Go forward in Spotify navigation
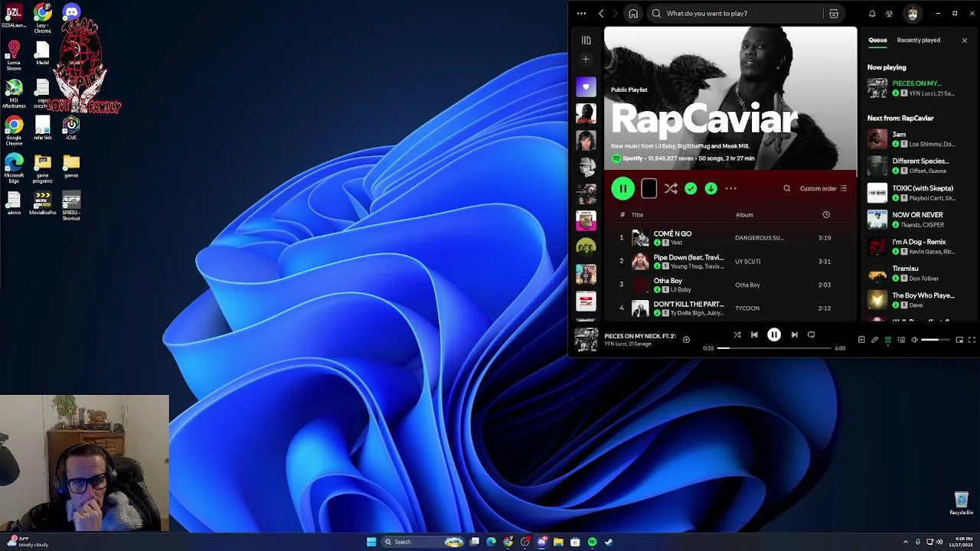This screenshot has width=980, height=551. 615,13
